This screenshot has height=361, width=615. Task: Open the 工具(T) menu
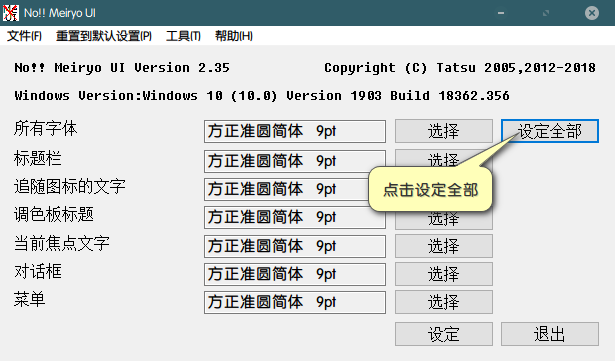[183, 36]
